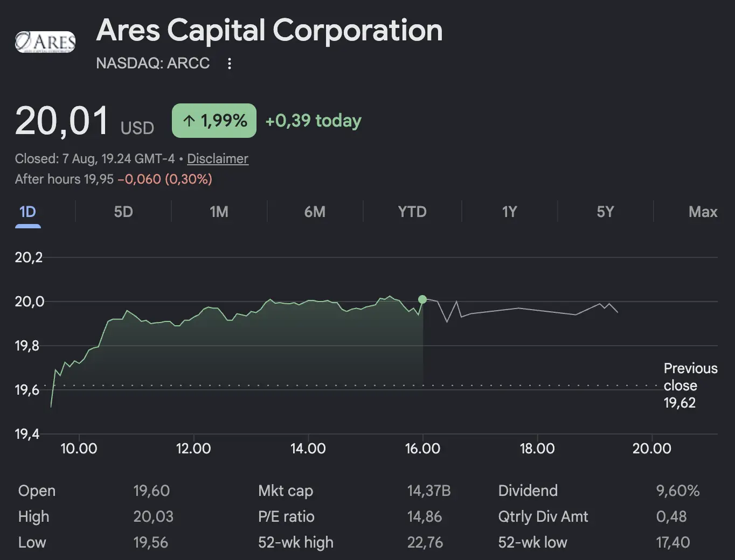Screen dimensions: 735x560
Task: Click the P/E ratio value 14,86
Action: coord(425,516)
